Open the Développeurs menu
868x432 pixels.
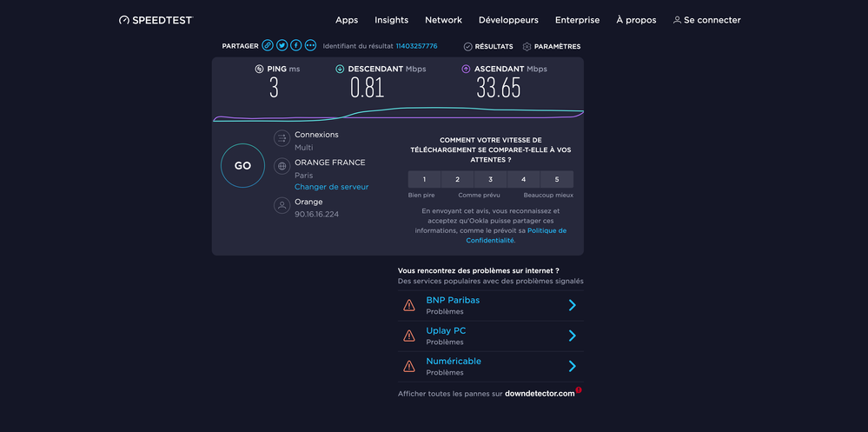tap(509, 20)
